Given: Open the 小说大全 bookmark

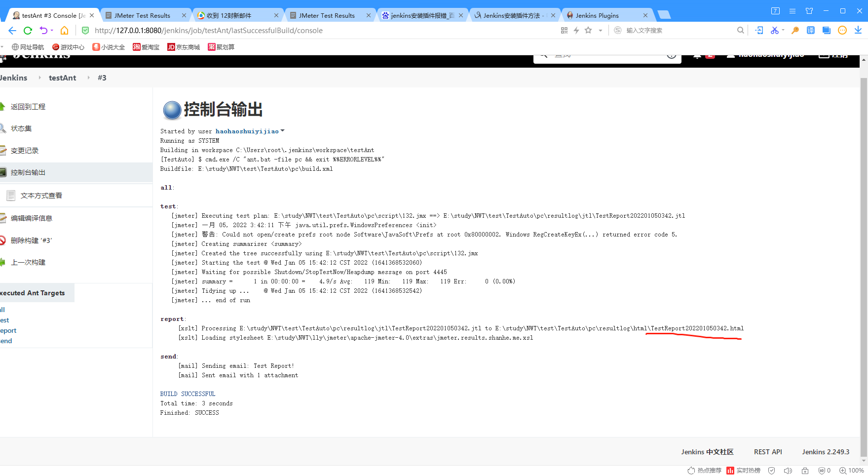Looking at the screenshot, I should pyautogui.click(x=109, y=47).
